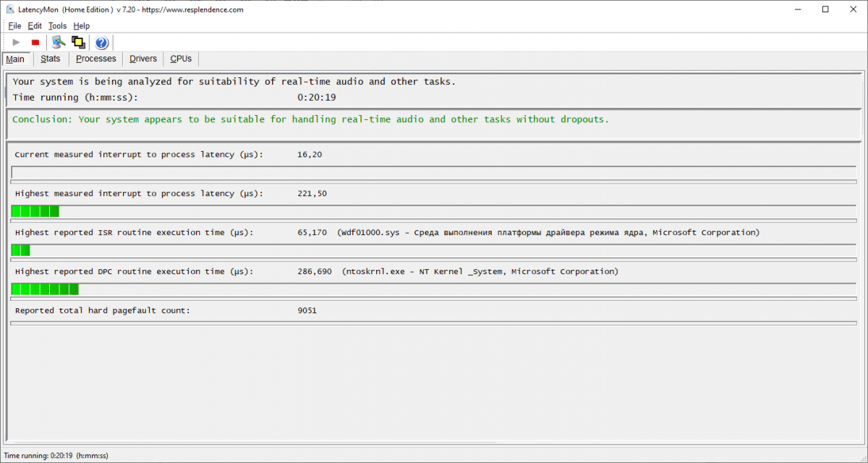Image resolution: width=868 pixels, height=463 pixels.
Task: Open the File menu
Action: click(x=14, y=26)
